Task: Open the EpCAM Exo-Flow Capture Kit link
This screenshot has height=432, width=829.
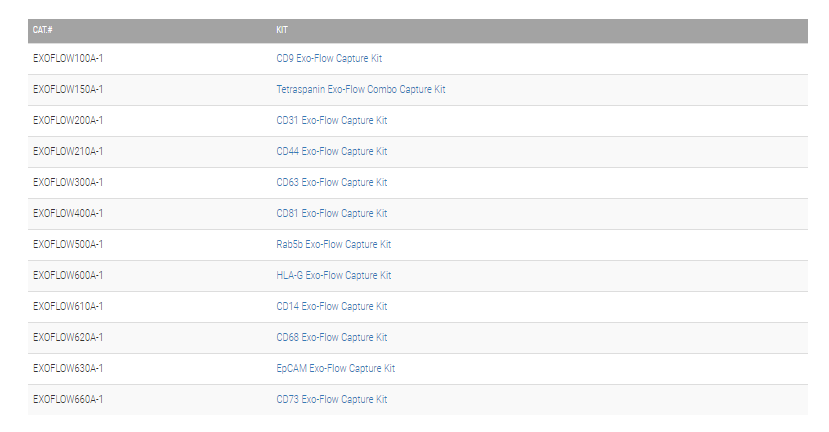Action: pyautogui.click(x=335, y=369)
